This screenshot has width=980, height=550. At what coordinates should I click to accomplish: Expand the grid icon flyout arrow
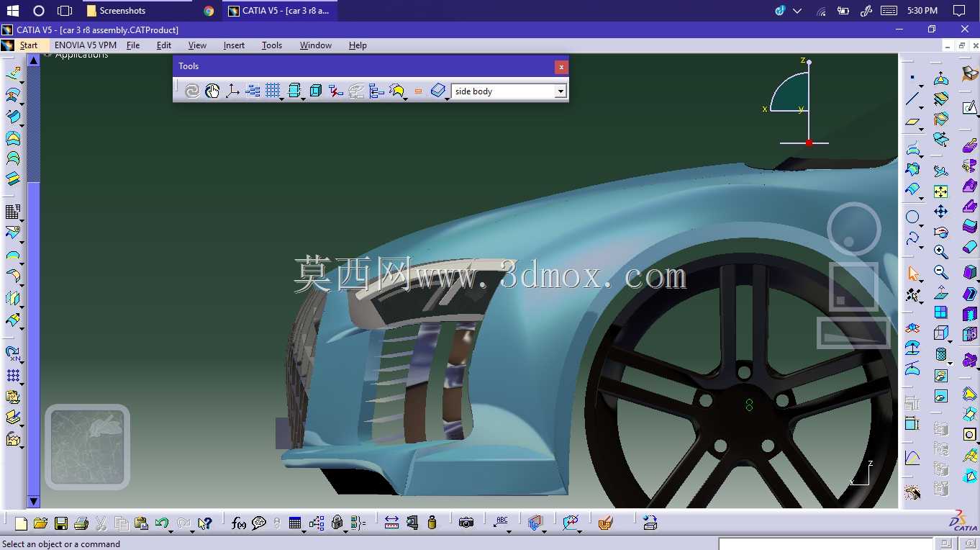pos(282,98)
